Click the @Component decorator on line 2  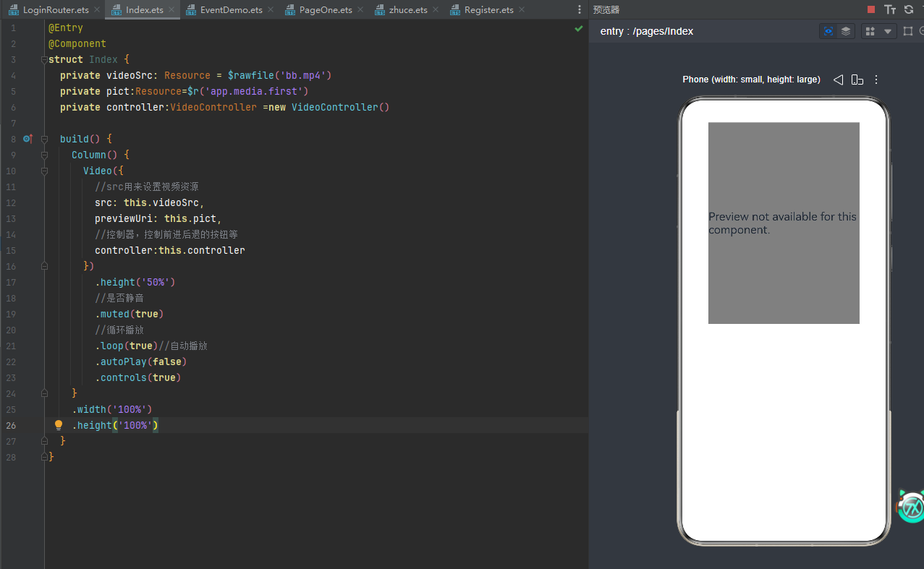click(x=77, y=43)
